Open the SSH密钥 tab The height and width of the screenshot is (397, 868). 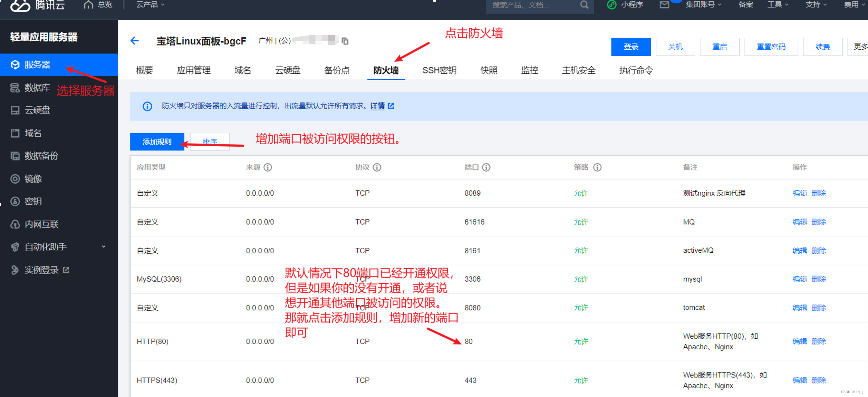pyautogui.click(x=439, y=70)
